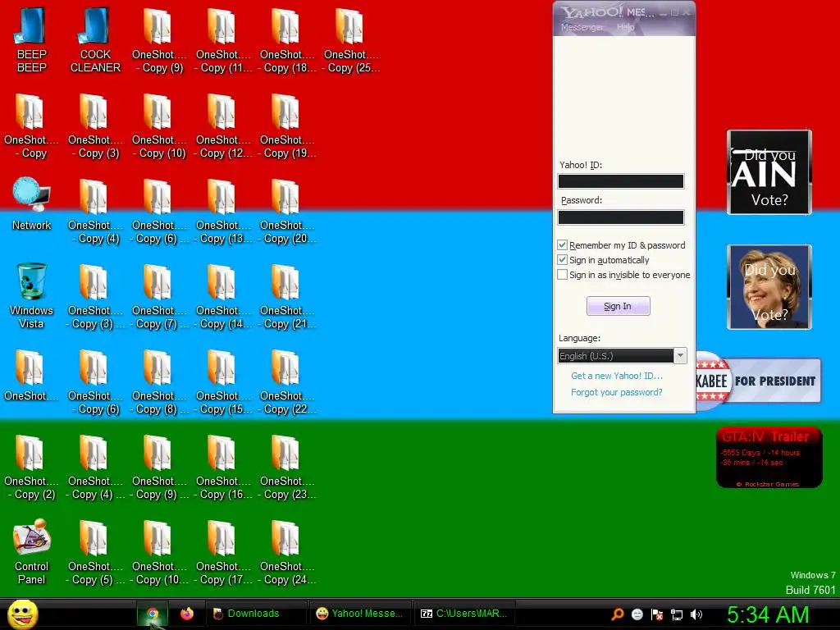Click the McCain Did you Vote gadget

pyautogui.click(x=769, y=172)
